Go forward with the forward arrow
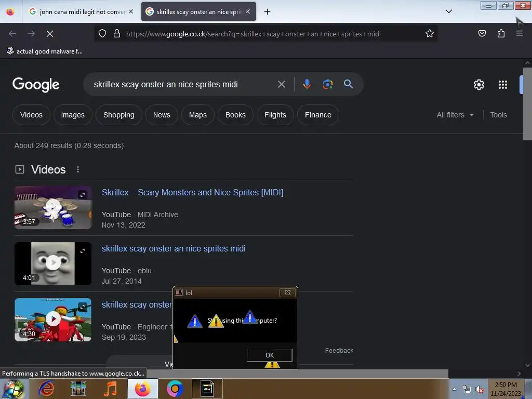Image resolution: width=532 pixels, height=399 pixels. 31,34
